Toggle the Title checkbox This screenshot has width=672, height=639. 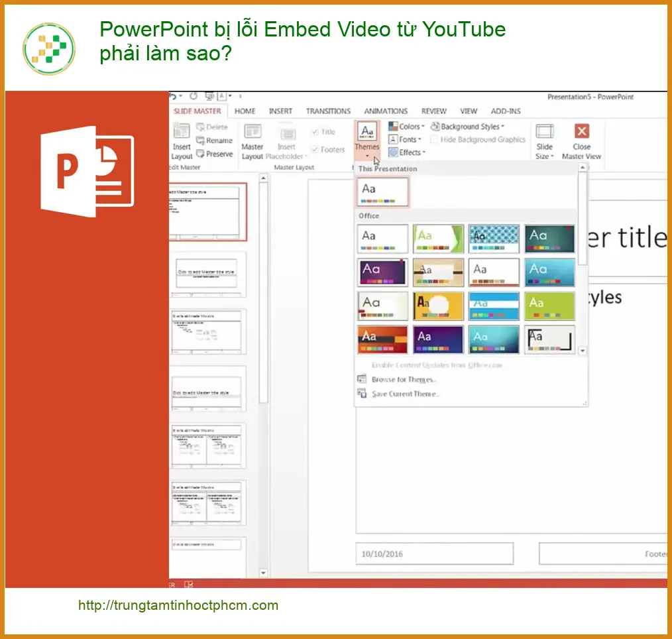[315, 131]
